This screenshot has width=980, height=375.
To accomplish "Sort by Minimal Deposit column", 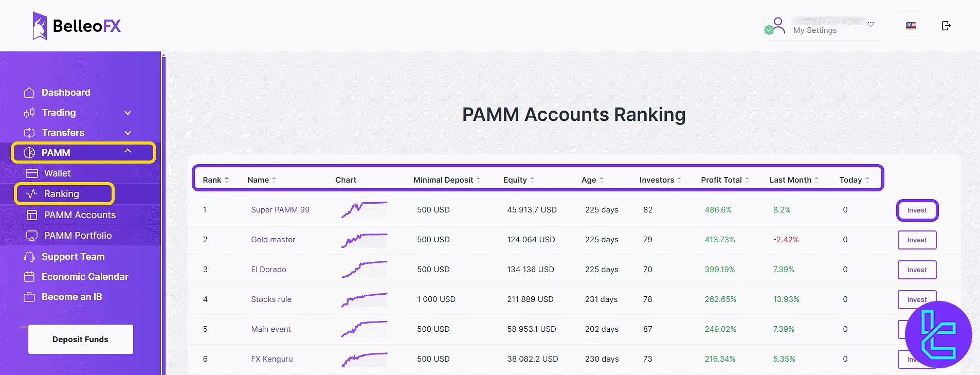I will (x=447, y=180).
